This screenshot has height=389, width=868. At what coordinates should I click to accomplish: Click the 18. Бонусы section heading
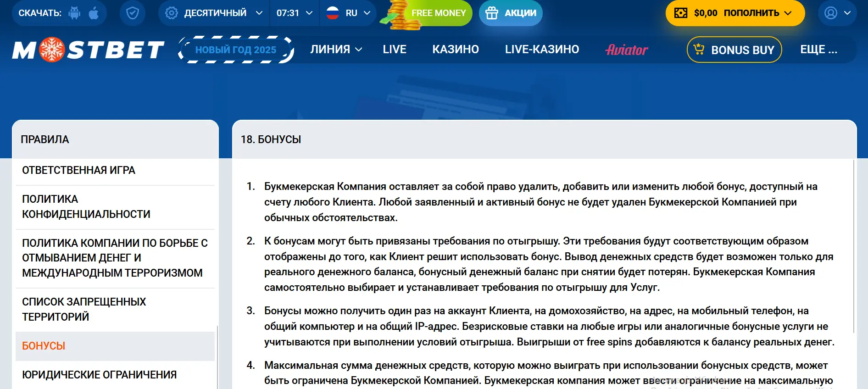[x=271, y=139]
